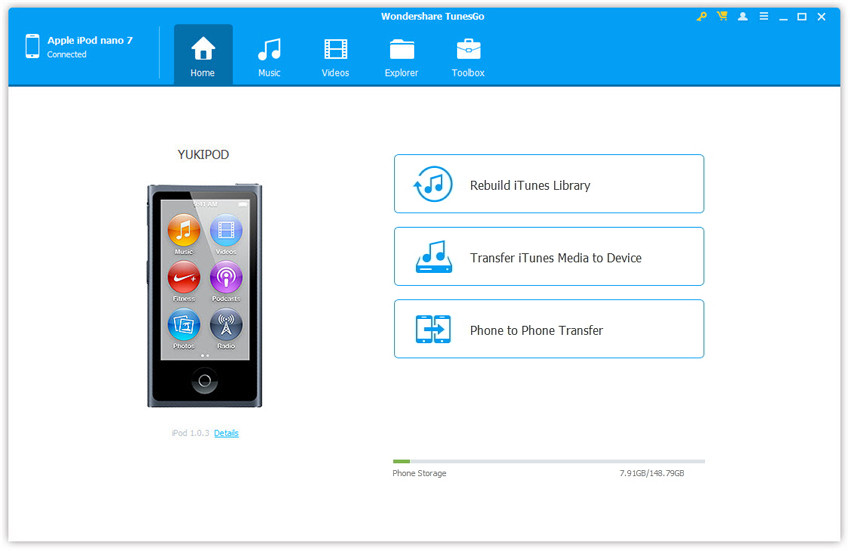Open the iPod Details link

tap(226, 433)
